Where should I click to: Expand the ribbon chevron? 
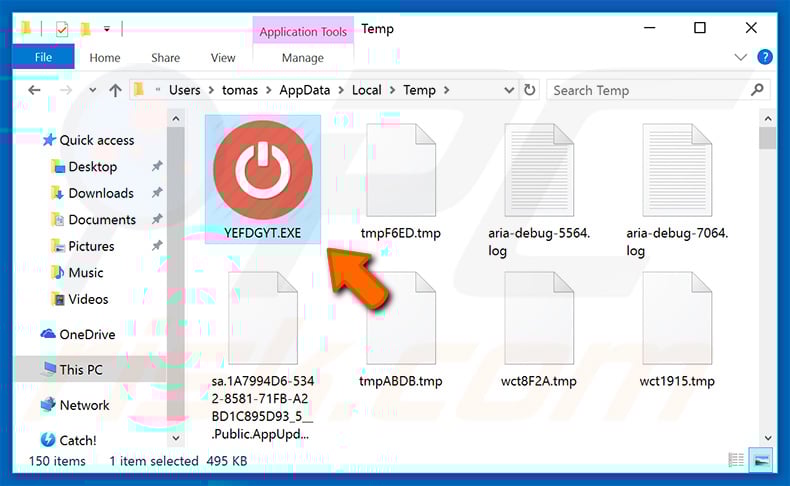click(741, 57)
